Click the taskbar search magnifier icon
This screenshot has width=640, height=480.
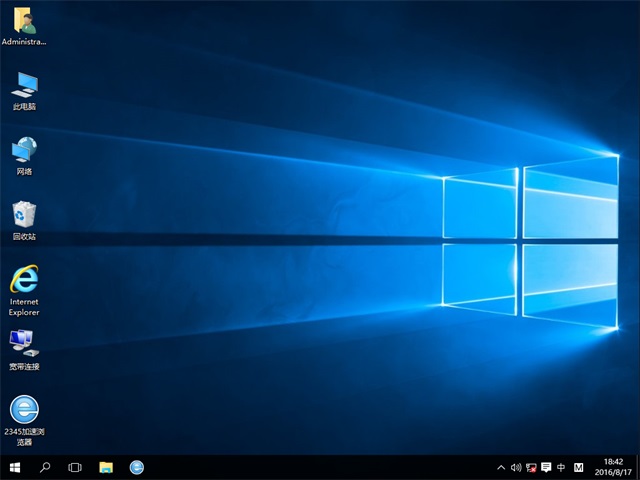point(45,467)
